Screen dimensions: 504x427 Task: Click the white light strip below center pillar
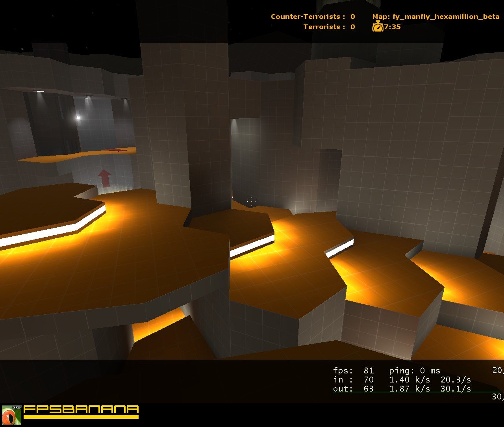click(252, 247)
